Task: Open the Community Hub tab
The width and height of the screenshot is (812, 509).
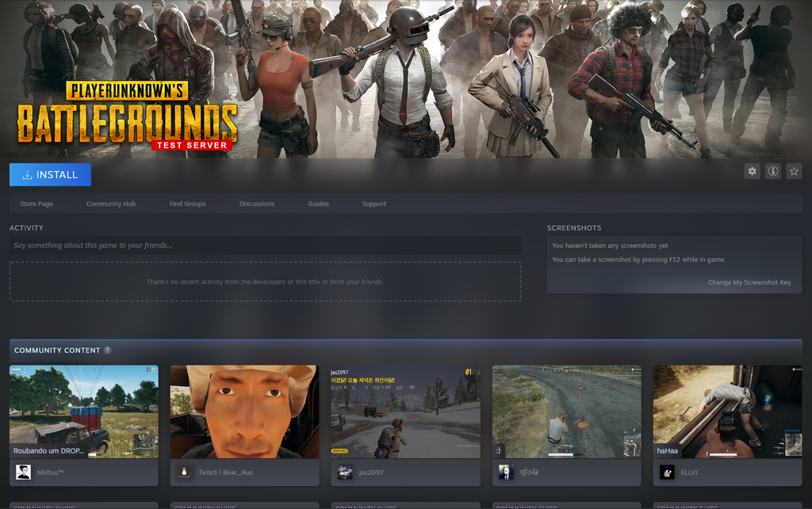Action: point(111,204)
